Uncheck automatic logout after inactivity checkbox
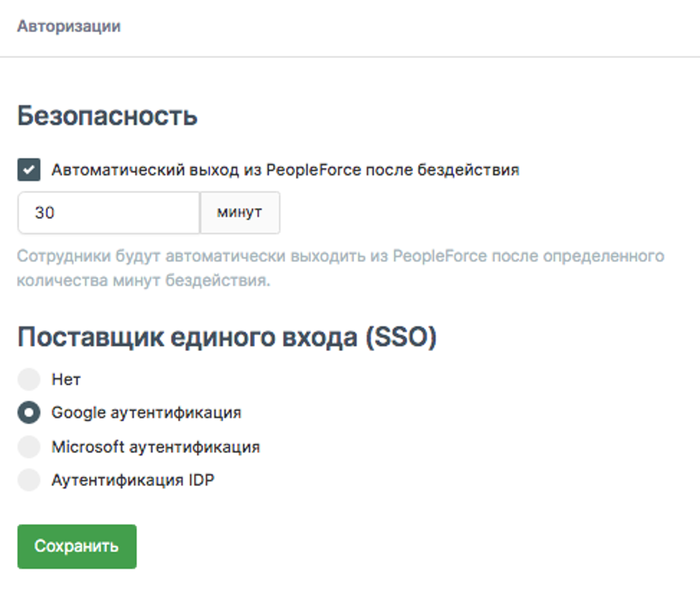This screenshot has height=596, width=700. pyautogui.click(x=29, y=170)
